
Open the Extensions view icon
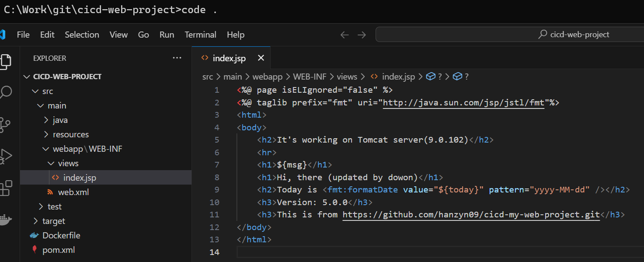click(x=6, y=188)
